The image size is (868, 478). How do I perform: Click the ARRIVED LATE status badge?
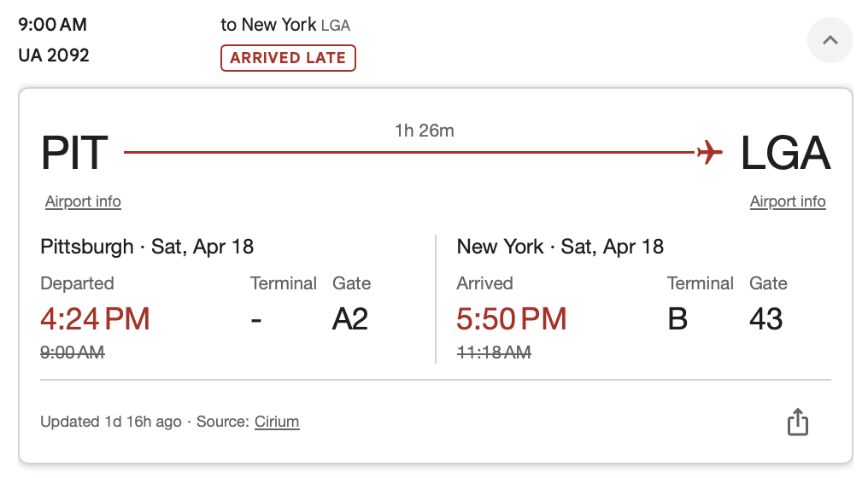(x=288, y=58)
